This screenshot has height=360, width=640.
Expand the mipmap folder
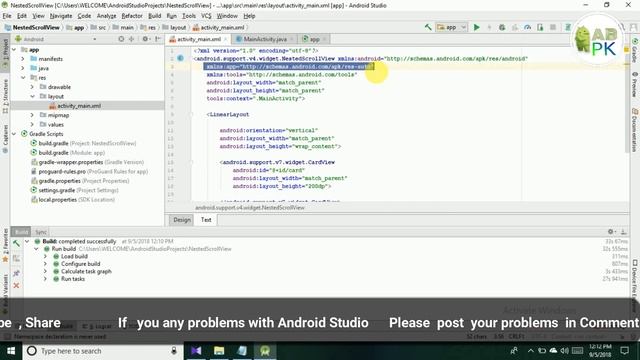(x=32, y=115)
